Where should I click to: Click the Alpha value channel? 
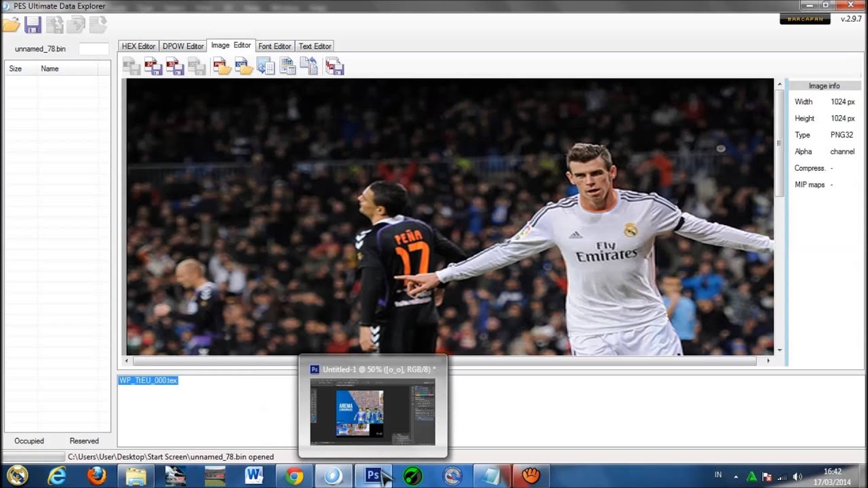(x=842, y=152)
